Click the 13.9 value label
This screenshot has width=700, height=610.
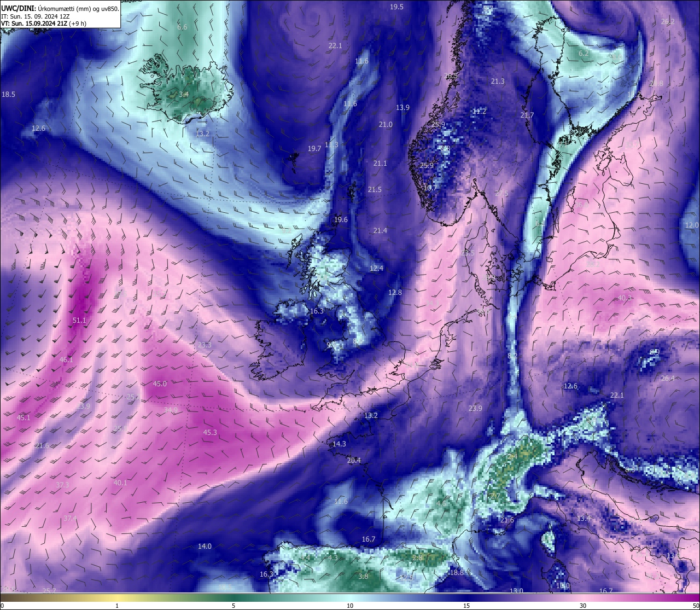pyautogui.click(x=402, y=107)
